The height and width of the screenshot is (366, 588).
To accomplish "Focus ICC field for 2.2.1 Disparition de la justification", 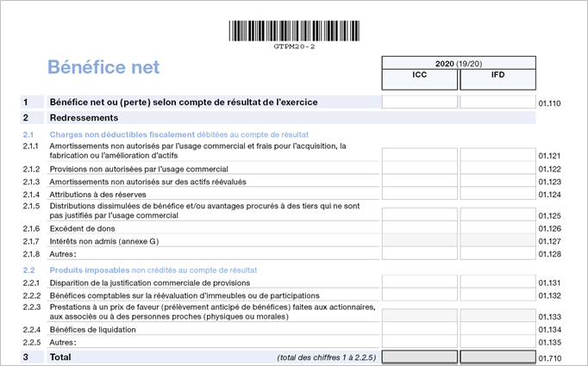I will click(420, 282).
